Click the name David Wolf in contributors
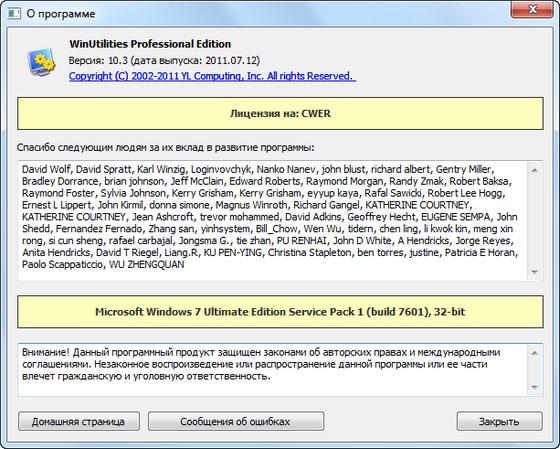The width and height of the screenshot is (560, 449). (x=46, y=169)
